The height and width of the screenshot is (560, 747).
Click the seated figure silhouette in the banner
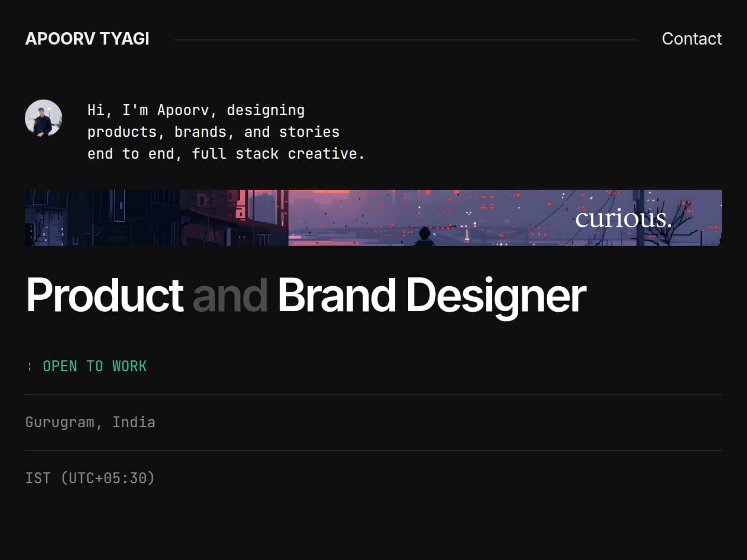424,235
